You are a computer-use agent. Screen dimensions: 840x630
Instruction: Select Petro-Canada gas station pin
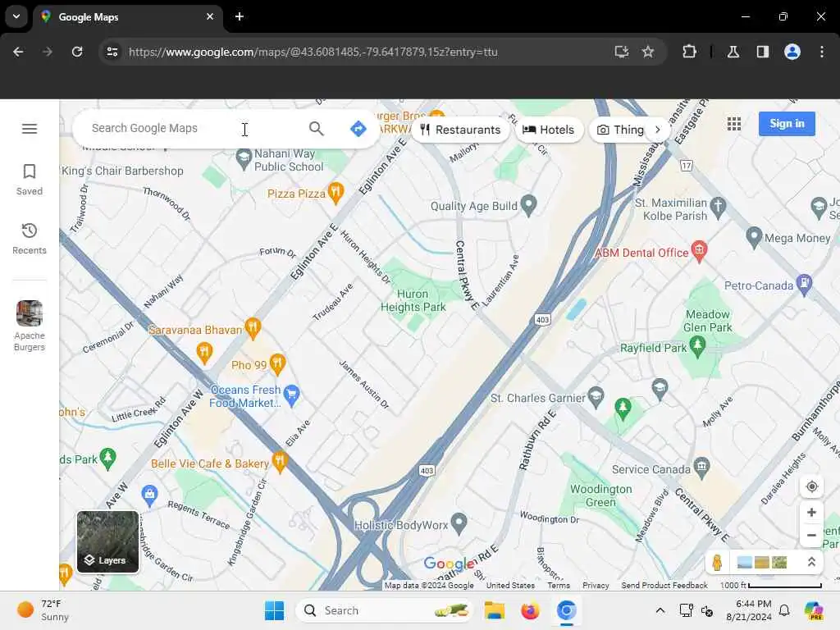tap(804, 285)
